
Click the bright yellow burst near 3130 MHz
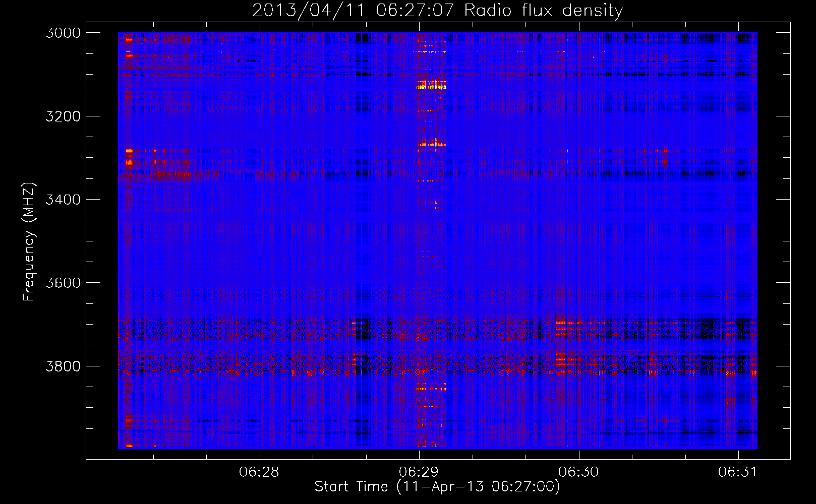tap(431, 84)
